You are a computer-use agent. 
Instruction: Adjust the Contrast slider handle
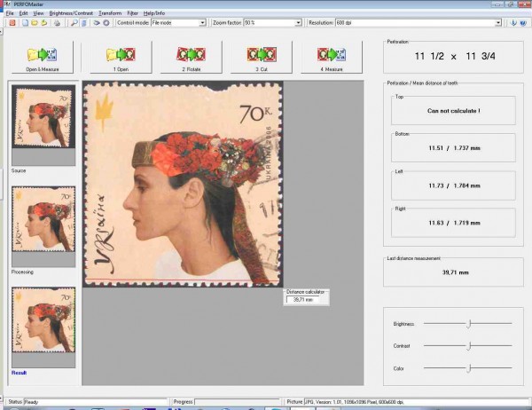469,346
